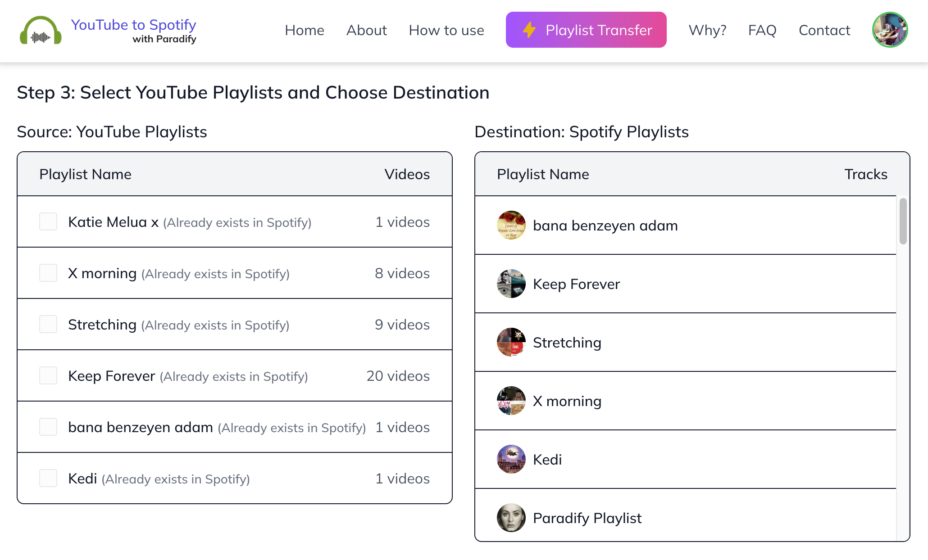The height and width of the screenshot is (560, 928).
Task: Click the source Playlist Name column header
Action: [x=85, y=174]
